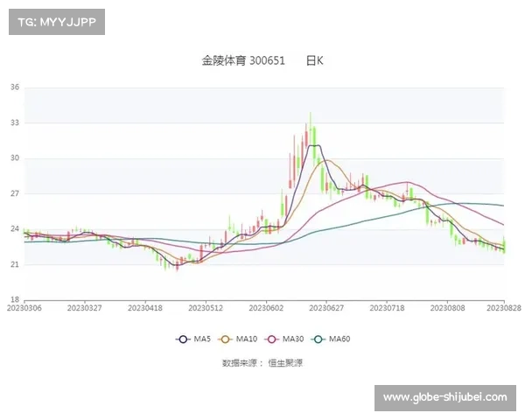Toggle the MA60 legend series
Screen dimensions: 525x420
pyautogui.click(x=331, y=339)
